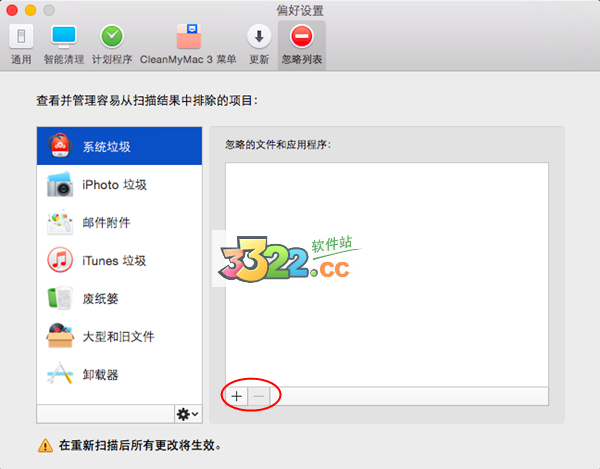Viewport: 600px width, 469px height.
Task: Open the gear action dropdown menu
Action: (x=188, y=414)
